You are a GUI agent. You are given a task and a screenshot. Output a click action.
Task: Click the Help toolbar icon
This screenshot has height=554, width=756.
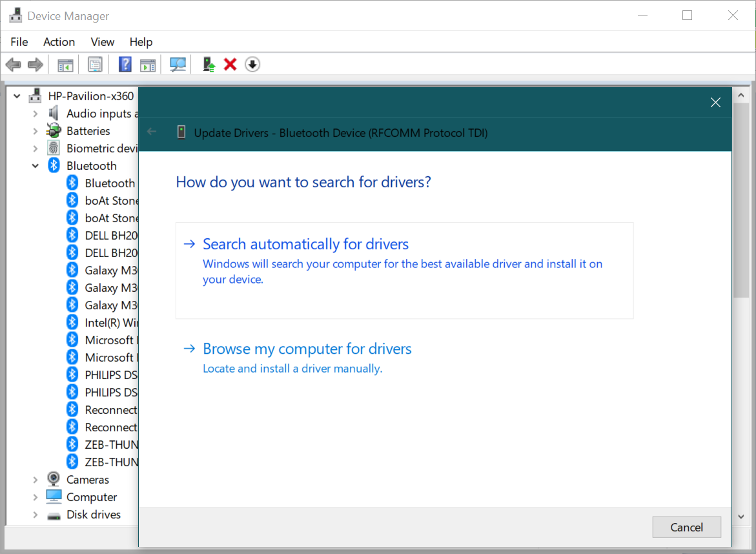[x=125, y=64]
